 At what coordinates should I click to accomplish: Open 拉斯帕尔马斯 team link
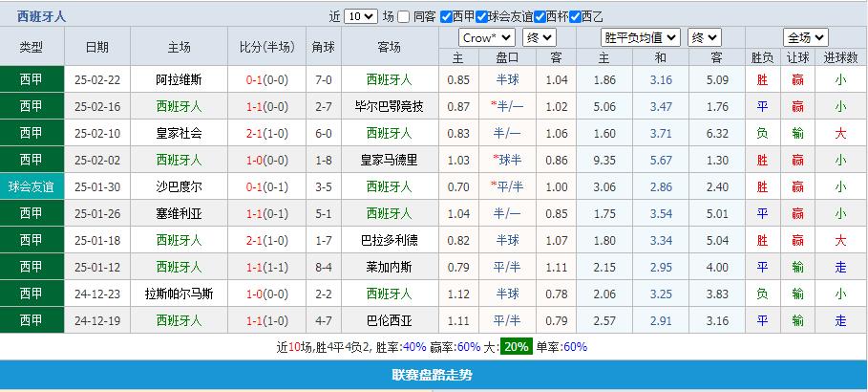(x=179, y=294)
